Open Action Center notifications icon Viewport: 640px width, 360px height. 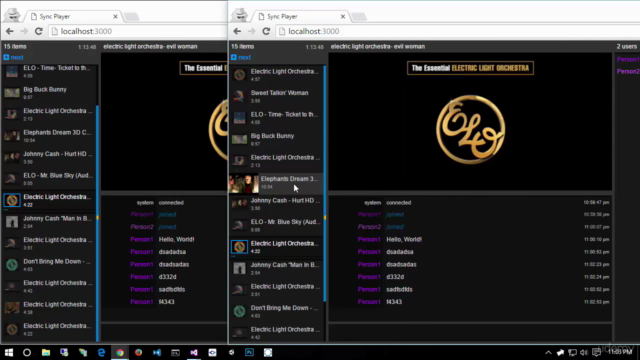[x=596, y=352]
